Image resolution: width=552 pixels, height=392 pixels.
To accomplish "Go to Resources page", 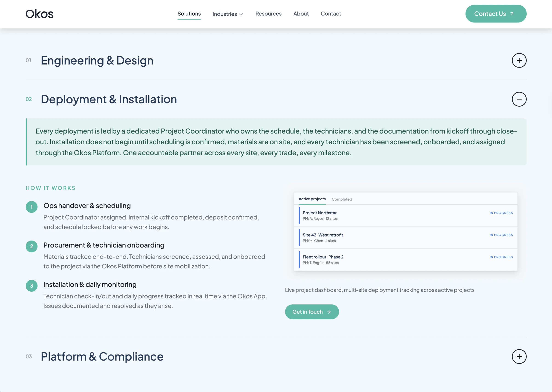I will click(268, 14).
